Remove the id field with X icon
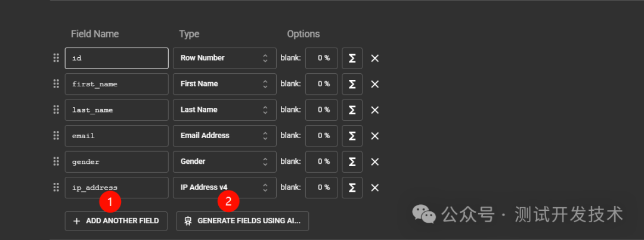644x240 pixels. [374, 58]
